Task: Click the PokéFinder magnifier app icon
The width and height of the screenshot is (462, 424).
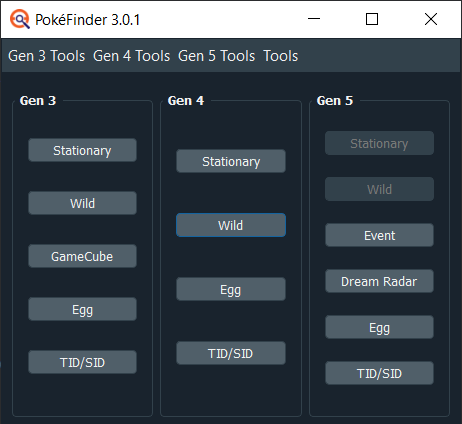Action: (20, 19)
